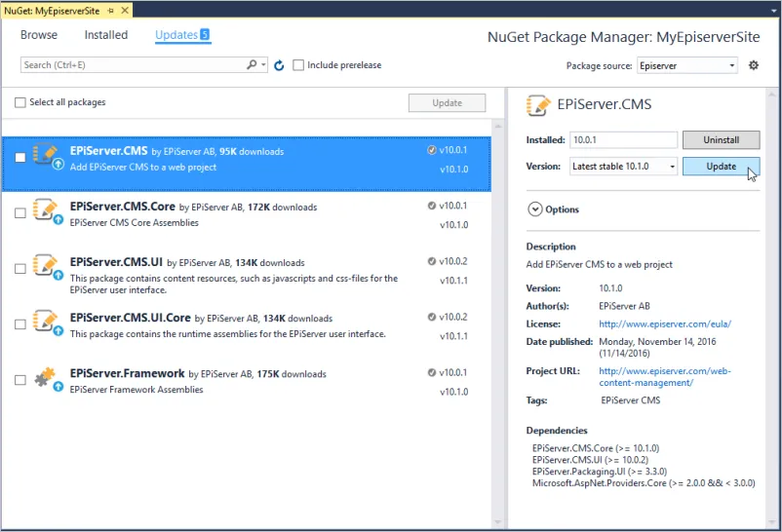Select the EPiServer.Framework package title
Viewport: 782px width, 532px height.
[127, 373]
